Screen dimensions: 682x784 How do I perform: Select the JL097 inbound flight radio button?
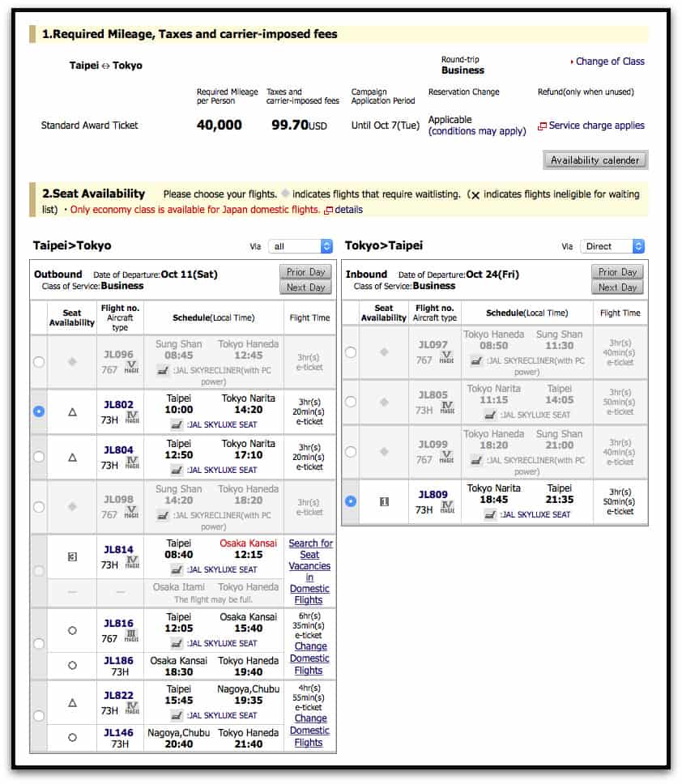[351, 352]
